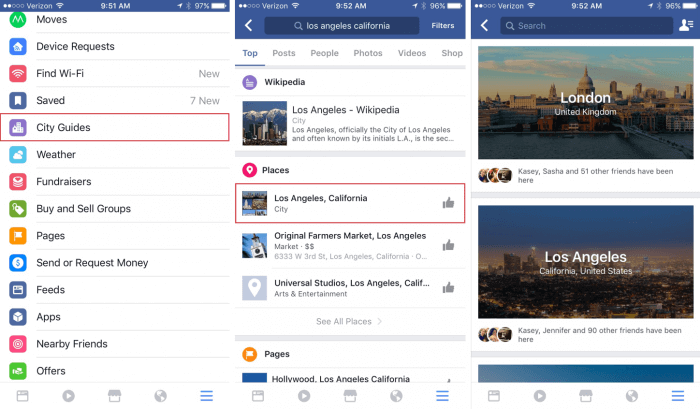Tap 'New' label on Find Wi-Fi row

pos(209,74)
